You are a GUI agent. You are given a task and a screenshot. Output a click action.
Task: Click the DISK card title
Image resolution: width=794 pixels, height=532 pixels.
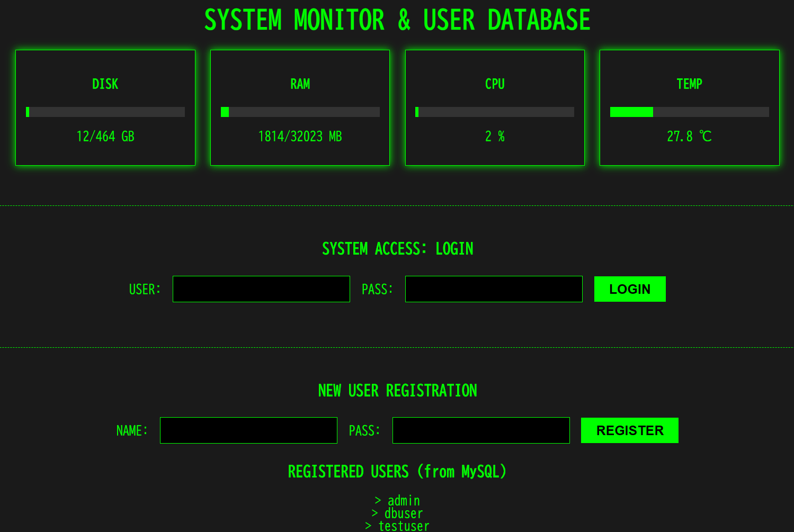click(105, 84)
